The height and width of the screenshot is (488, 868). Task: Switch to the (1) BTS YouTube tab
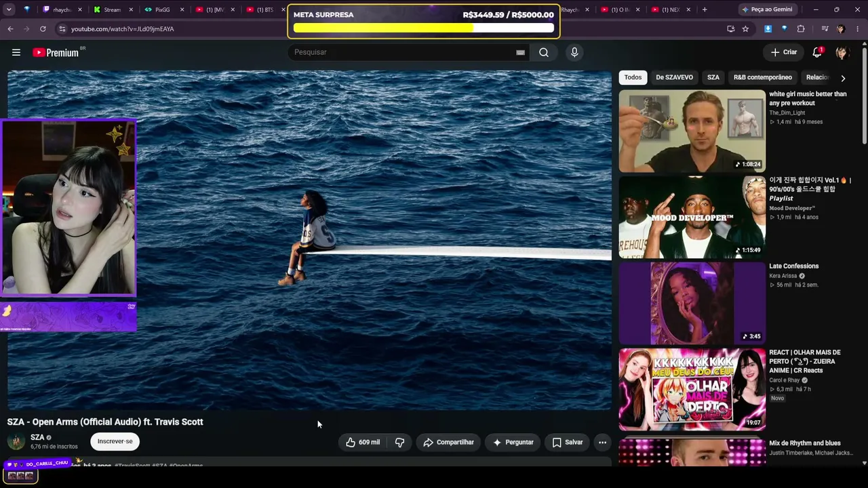[x=263, y=9]
